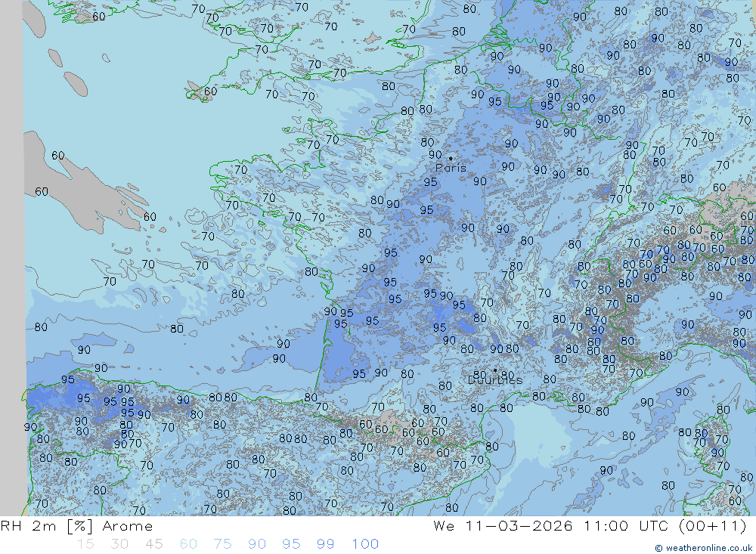Select the 'RH 2m [%] Arome' title text
The image size is (756, 554).
76,526
